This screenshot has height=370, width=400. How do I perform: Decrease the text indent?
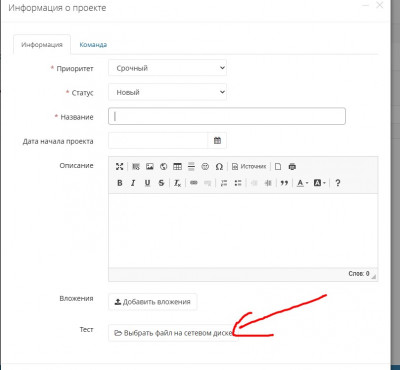tap(254, 183)
